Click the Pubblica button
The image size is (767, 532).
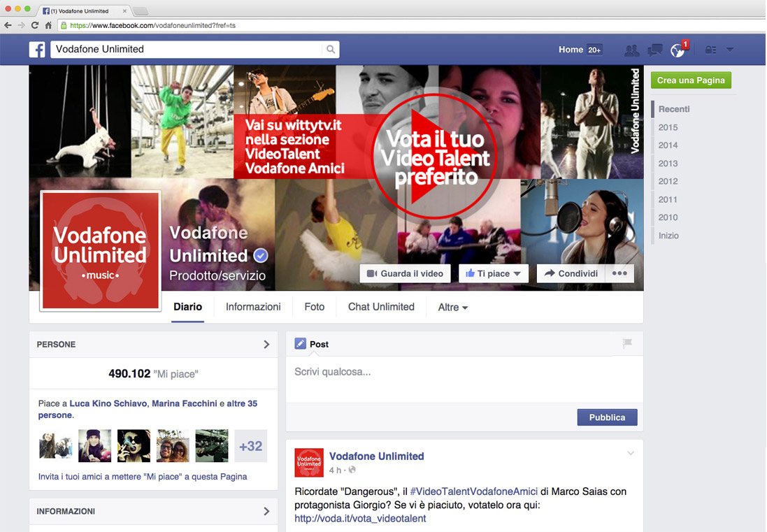point(607,417)
